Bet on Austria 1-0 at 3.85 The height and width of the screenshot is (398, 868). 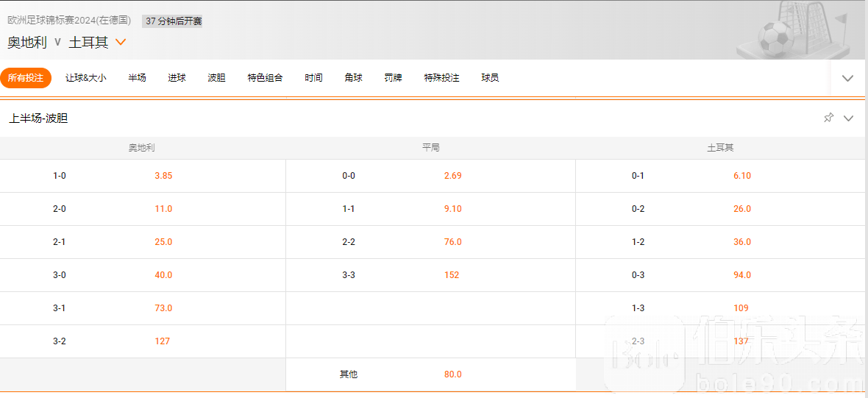tap(163, 176)
